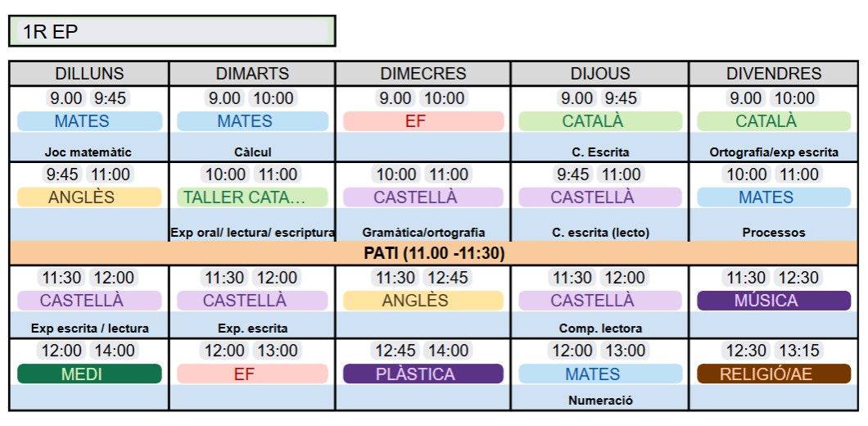868x426 pixels.
Task: Click the PATI (11.00 -11:30) break row
Action: [x=434, y=253]
